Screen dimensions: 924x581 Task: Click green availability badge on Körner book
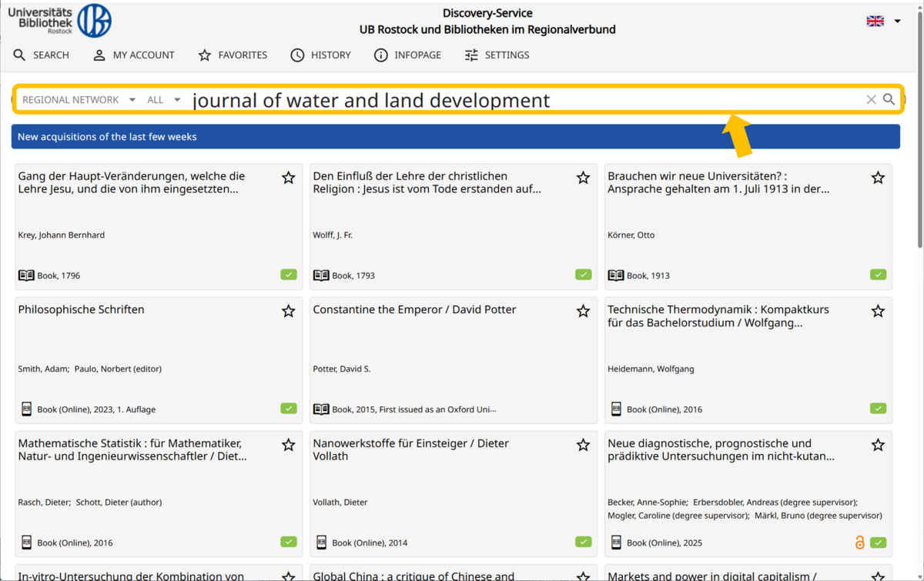878,275
